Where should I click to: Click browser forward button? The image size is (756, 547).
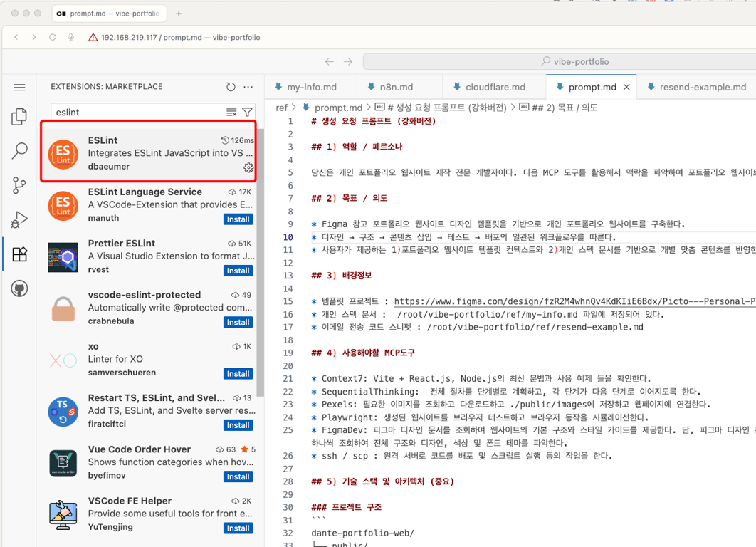(34, 37)
